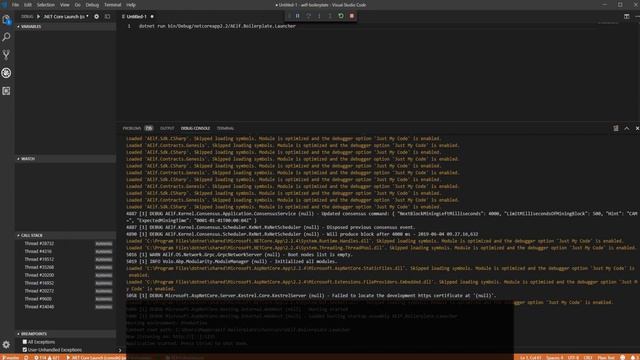Open the Terminal menu

coord(113,5)
